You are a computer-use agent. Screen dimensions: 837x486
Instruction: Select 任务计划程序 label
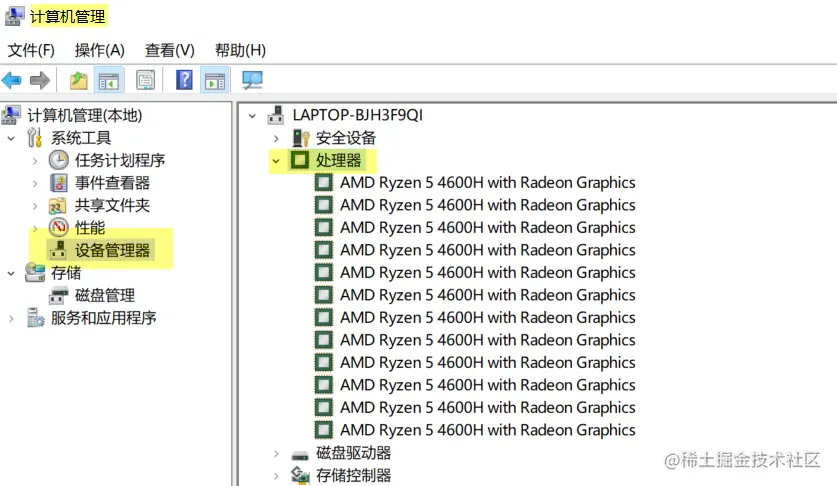[x=120, y=160]
